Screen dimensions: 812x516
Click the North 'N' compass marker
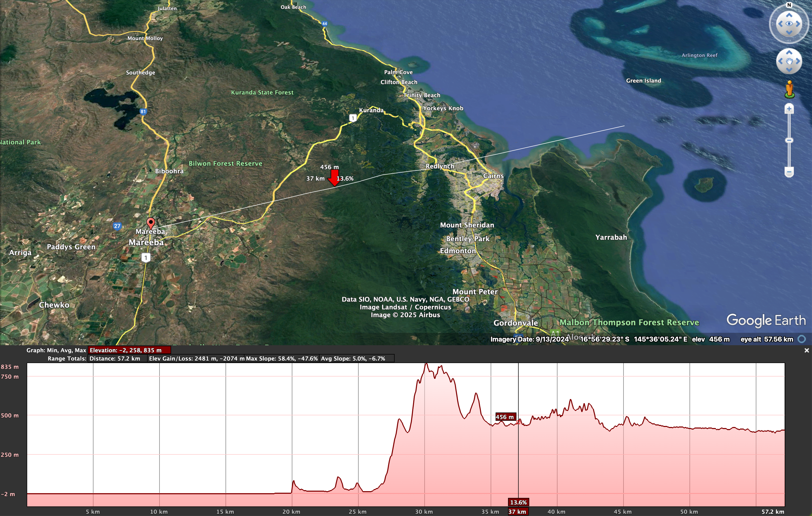click(789, 5)
